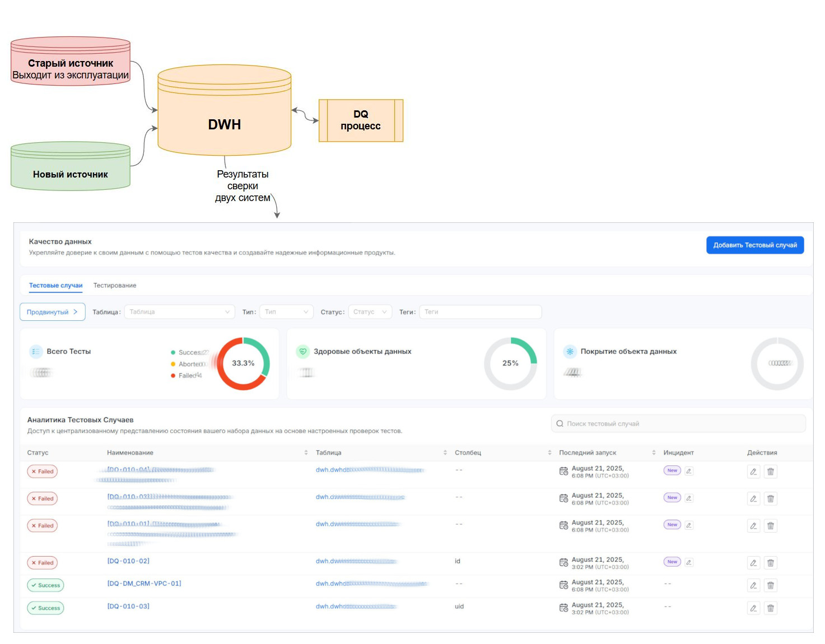Click the Aborted legend entry in Всего Тесты

click(189, 364)
